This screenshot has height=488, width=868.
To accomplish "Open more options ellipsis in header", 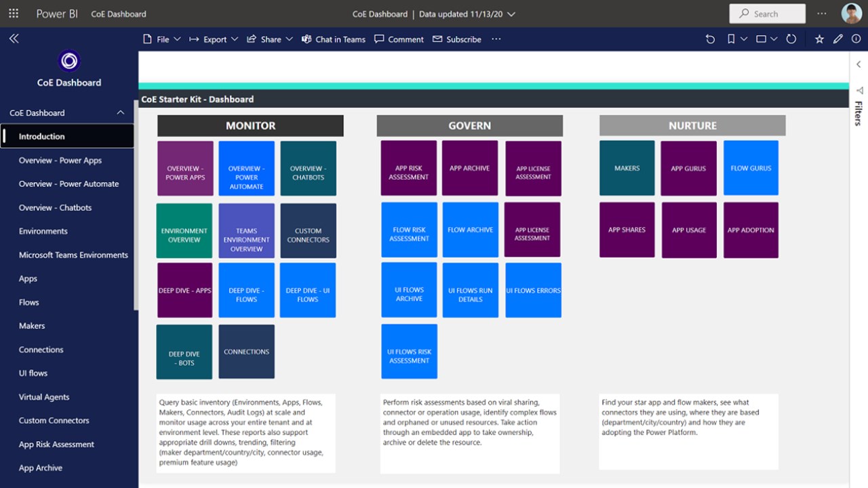I will [x=822, y=14].
